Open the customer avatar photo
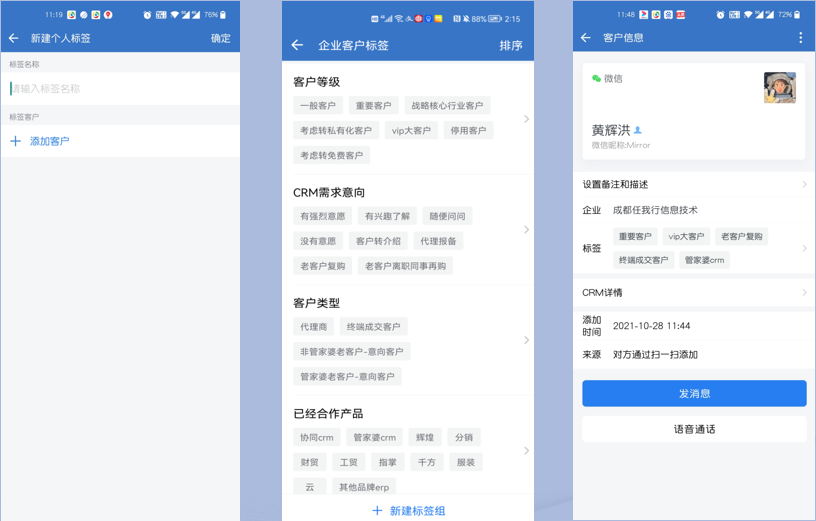The width and height of the screenshot is (816, 521). [780, 88]
